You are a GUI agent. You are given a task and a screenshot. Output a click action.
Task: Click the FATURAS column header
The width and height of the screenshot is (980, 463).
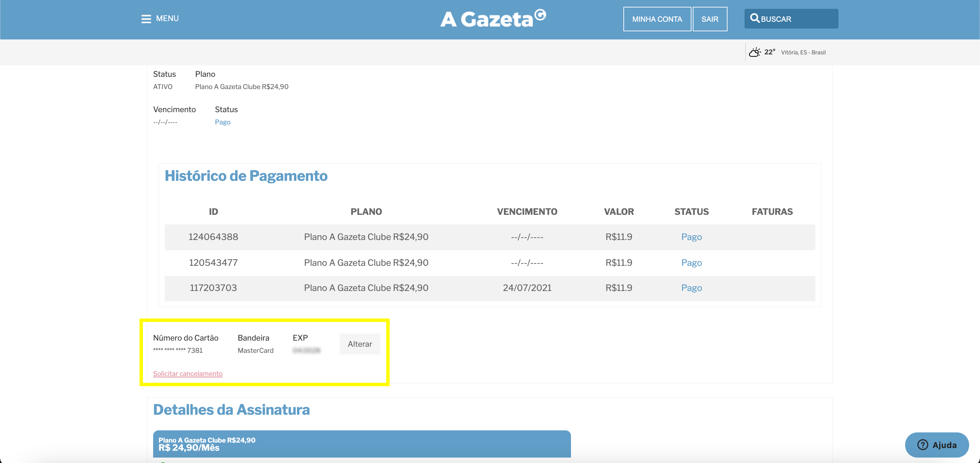(772, 212)
